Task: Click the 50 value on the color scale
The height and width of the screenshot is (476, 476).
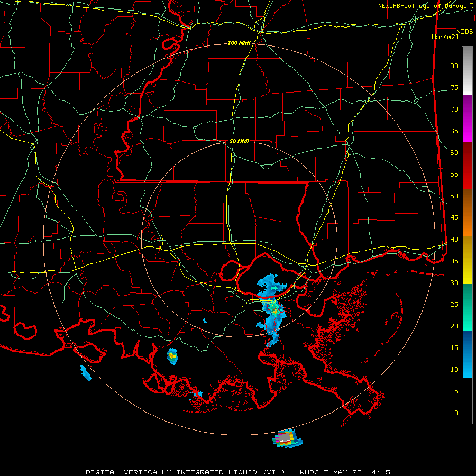Action: [454, 196]
